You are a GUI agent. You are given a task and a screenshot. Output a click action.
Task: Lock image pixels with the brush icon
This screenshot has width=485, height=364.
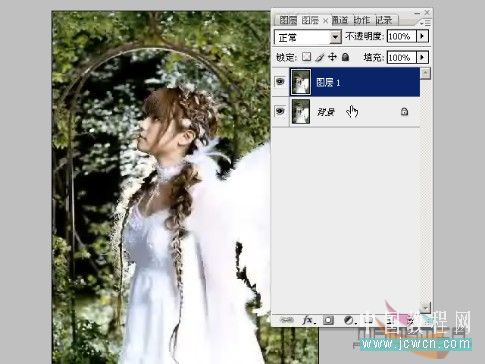tap(319, 57)
